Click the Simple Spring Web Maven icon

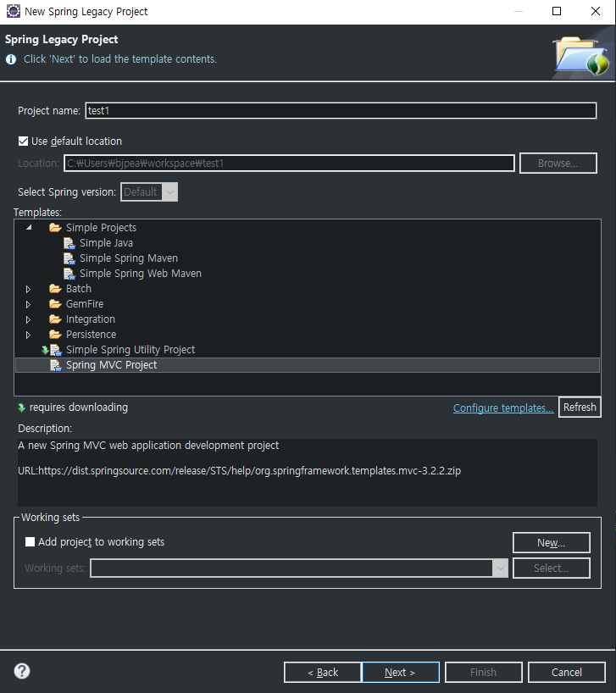(69, 274)
